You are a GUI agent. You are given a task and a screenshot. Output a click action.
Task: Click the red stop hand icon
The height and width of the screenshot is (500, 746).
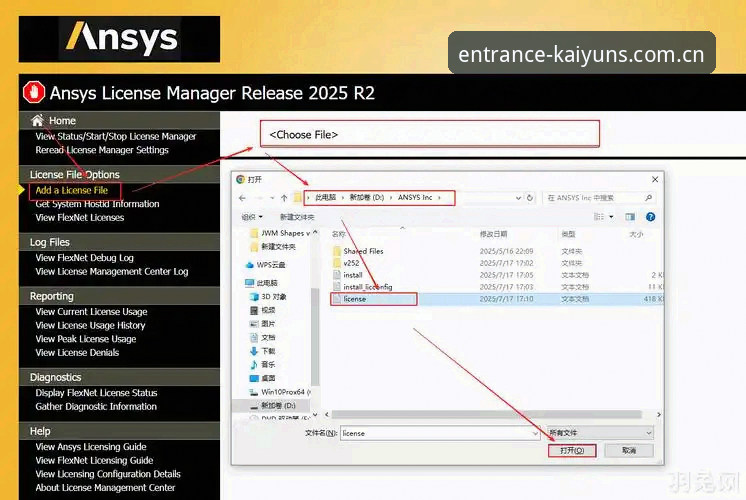[34, 92]
